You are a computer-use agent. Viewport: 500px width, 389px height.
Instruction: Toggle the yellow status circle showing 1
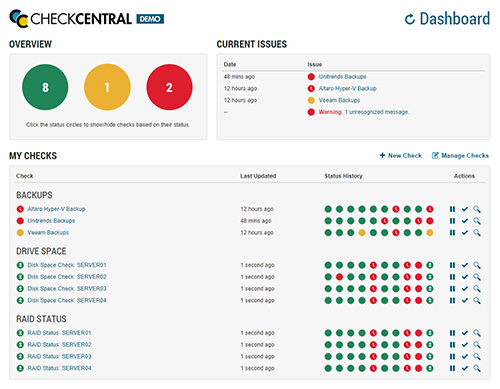[107, 87]
